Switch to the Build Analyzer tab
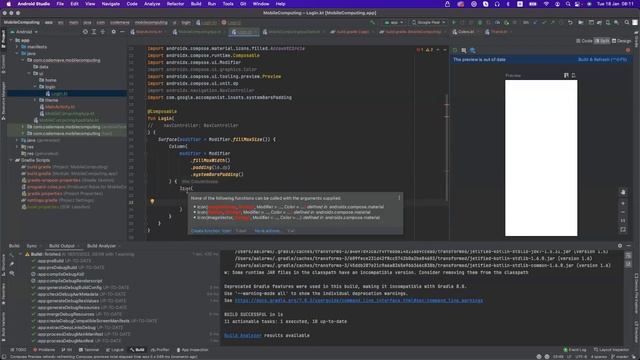Screen dimensions: 640x360 click(x=101, y=246)
